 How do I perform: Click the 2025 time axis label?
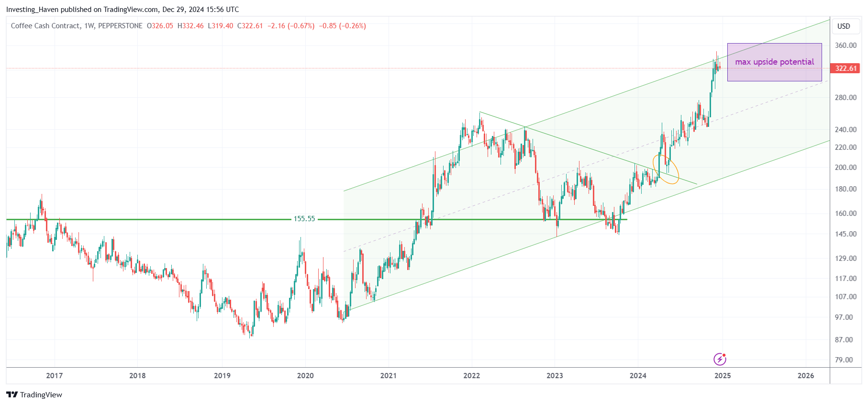[723, 376]
